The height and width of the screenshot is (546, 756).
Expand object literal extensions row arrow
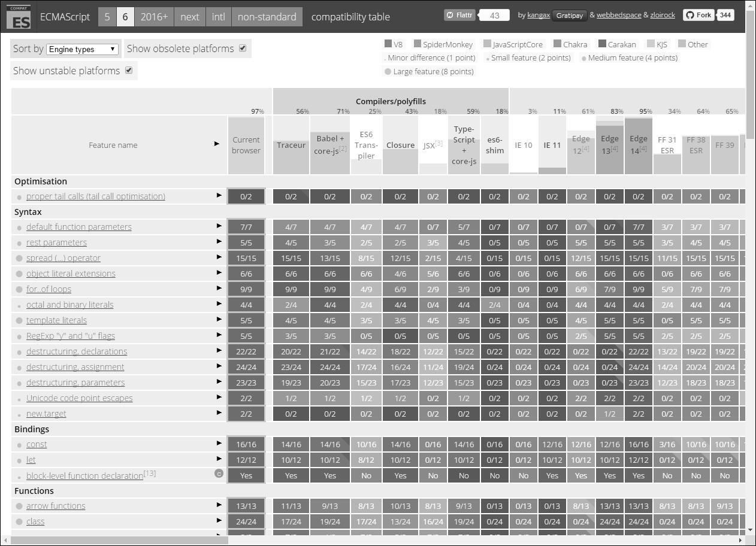(x=219, y=272)
